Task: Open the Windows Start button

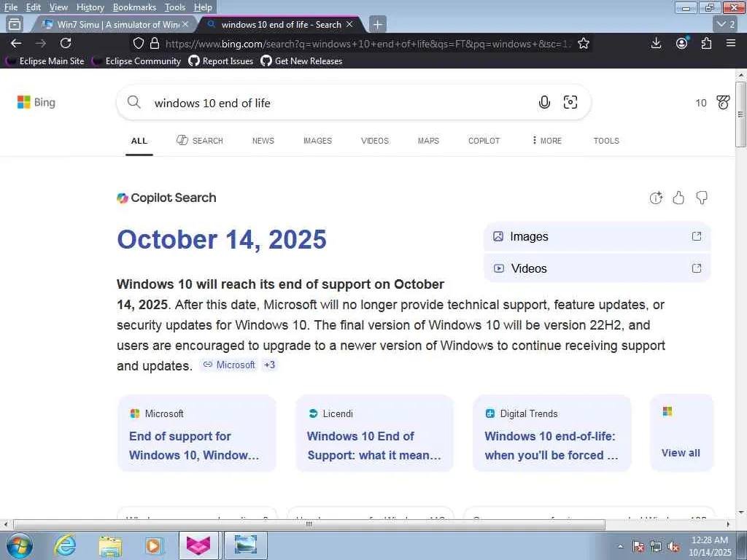Action: [x=19, y=545]
